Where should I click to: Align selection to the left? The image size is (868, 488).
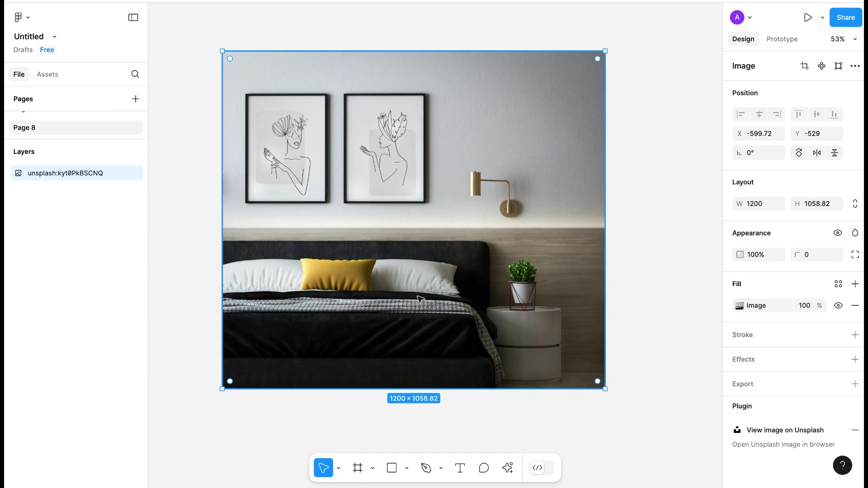pos(741,114)
